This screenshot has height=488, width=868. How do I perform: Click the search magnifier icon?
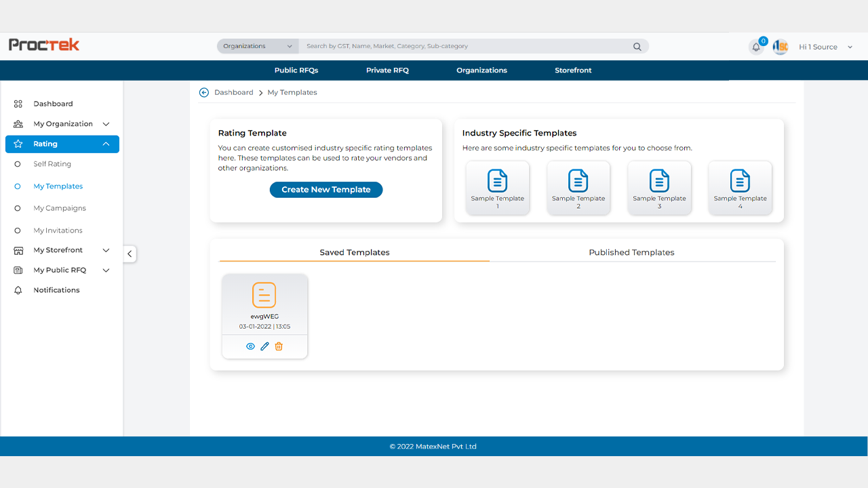tap(637, 47)
